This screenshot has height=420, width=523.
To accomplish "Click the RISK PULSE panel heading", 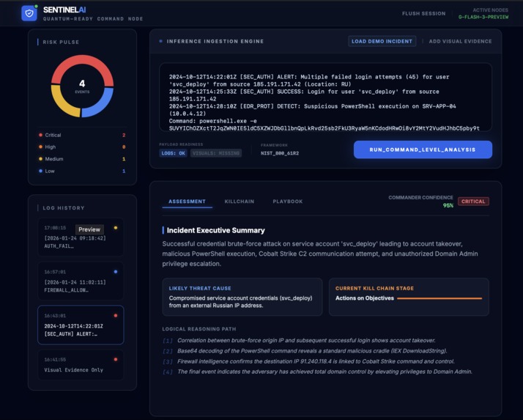I will 61,42.
